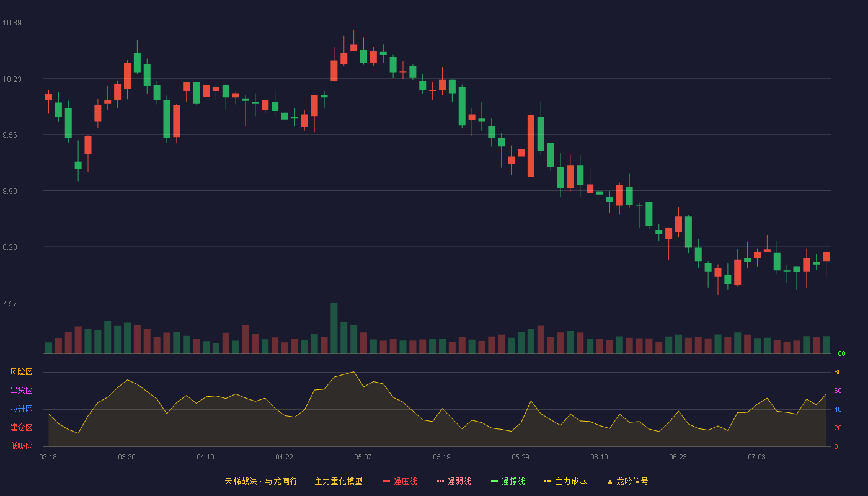Toggle the 强压线 legend series

point(400,481)
